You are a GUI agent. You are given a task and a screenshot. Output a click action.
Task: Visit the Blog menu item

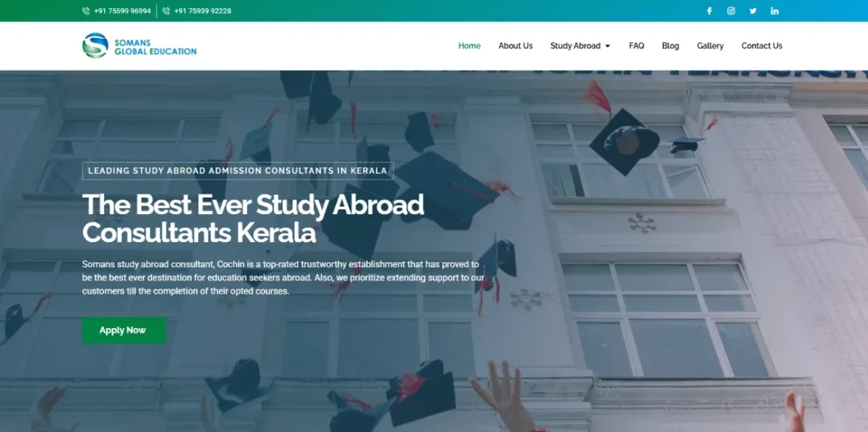(671, 46)
